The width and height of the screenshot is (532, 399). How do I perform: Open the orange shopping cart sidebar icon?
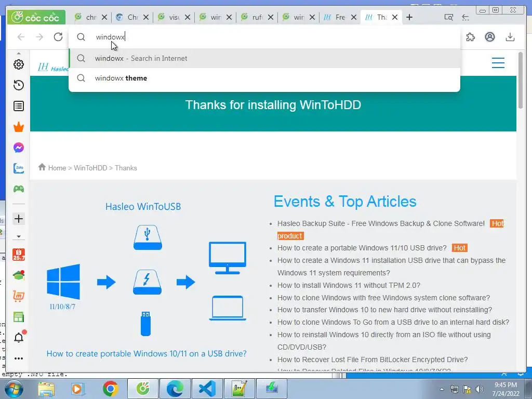click(19, 296)
